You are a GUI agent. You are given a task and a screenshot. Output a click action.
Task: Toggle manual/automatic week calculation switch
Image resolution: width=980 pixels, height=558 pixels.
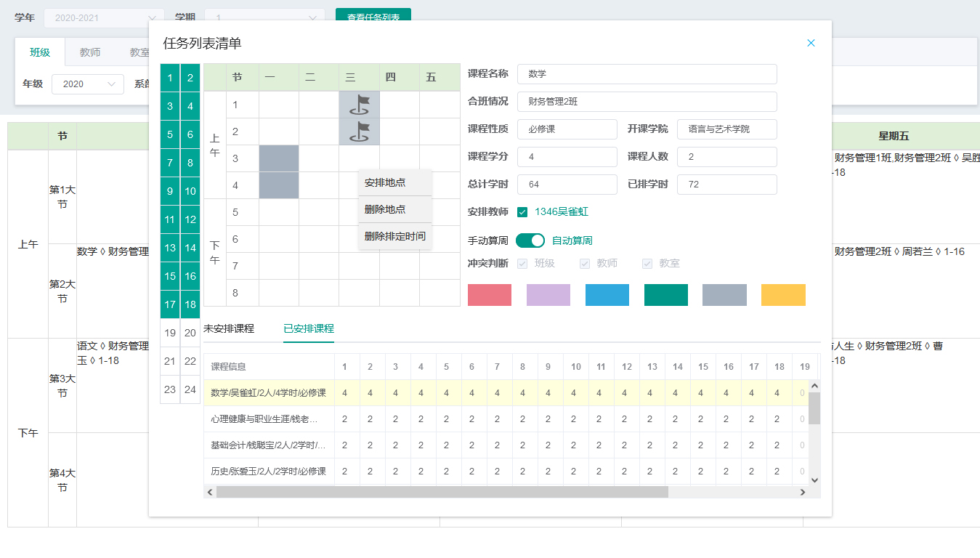pyautogui.click(x=530, y=240)
